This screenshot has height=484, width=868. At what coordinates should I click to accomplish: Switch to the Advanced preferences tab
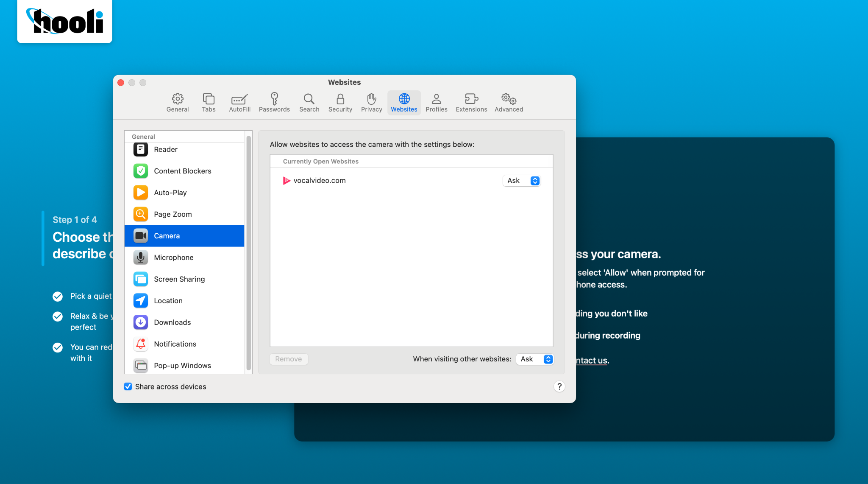point(509,103)
